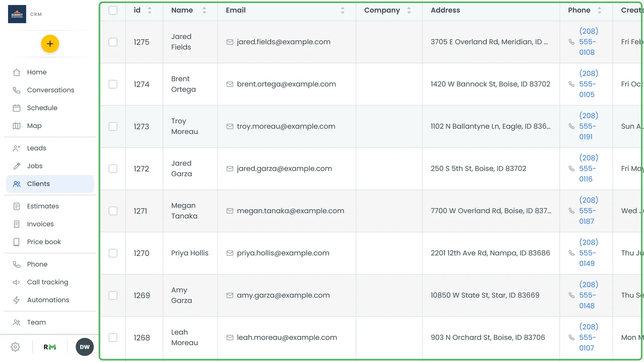Sort by Company column arrows
Screen dimensions: 644x362
[409, 10]
